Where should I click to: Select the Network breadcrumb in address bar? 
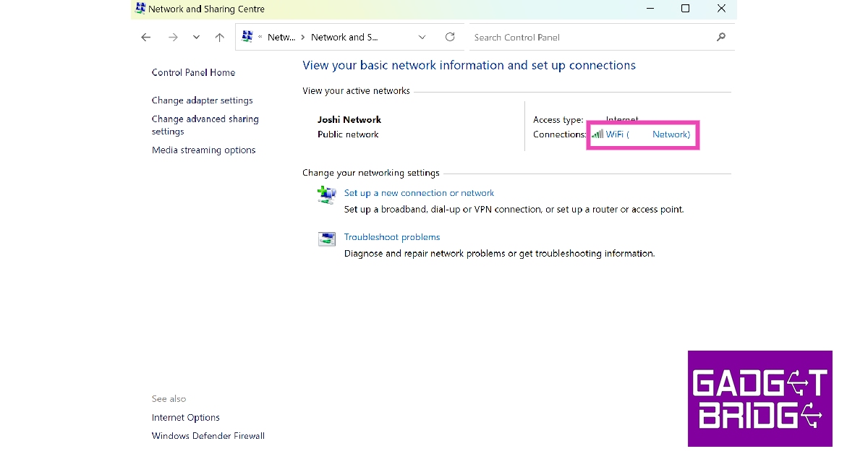281,37
